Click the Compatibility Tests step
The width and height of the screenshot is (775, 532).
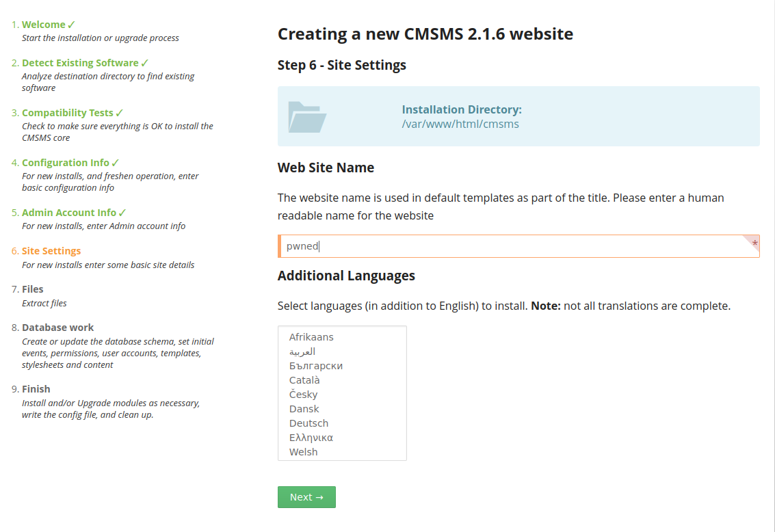[67, 113]
